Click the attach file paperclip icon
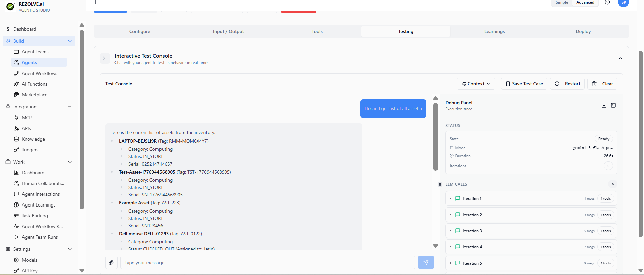 (x=111, y=262)
